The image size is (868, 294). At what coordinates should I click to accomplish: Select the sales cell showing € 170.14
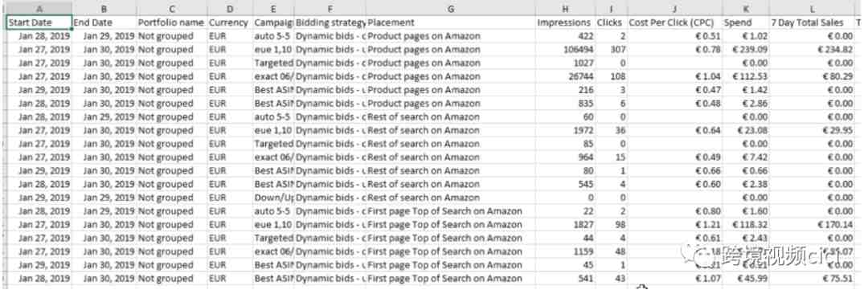pos(812,225)
